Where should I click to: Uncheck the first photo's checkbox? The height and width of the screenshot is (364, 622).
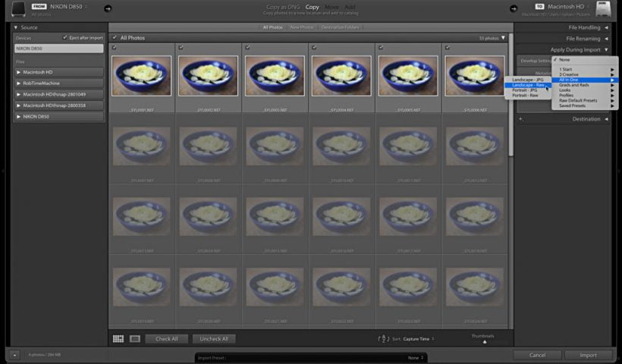tap(115, 48)
